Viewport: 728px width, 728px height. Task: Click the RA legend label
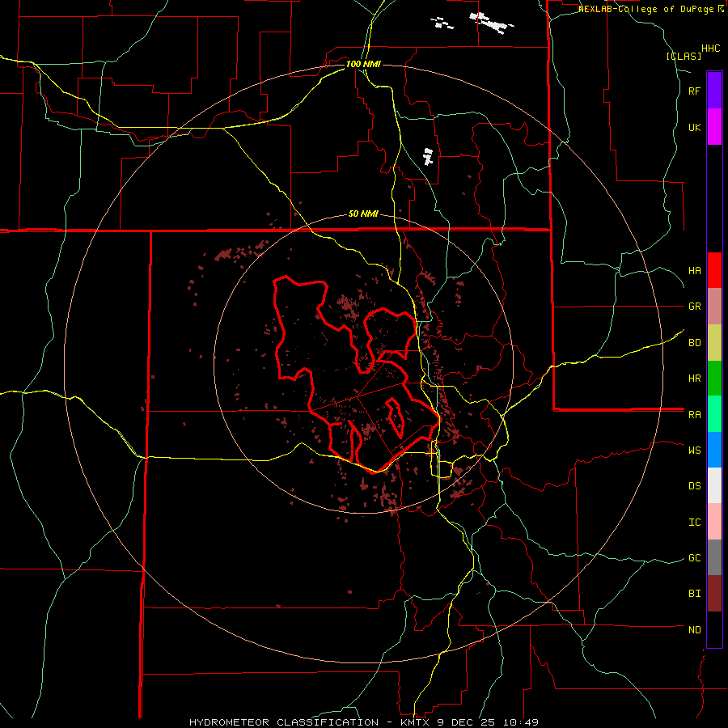point(695,415)
